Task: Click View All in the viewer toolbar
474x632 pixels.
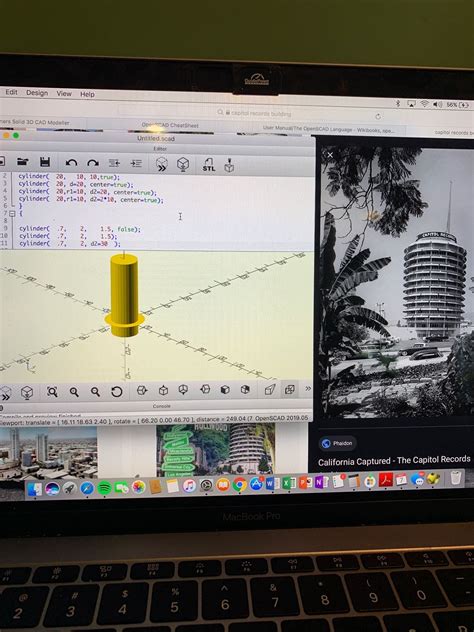Action: click(x=52, y=391)
